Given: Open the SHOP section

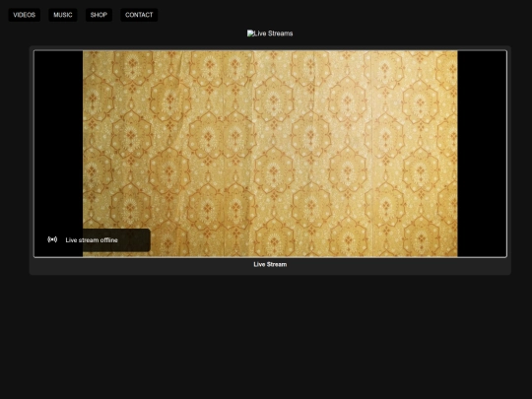Looking at the screenshot, I should (x=99, y=15).
